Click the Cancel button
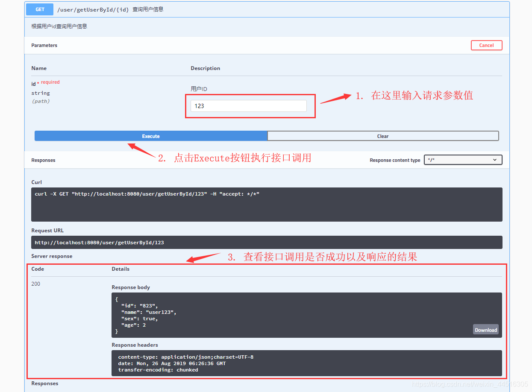 [x=486, y=45]
